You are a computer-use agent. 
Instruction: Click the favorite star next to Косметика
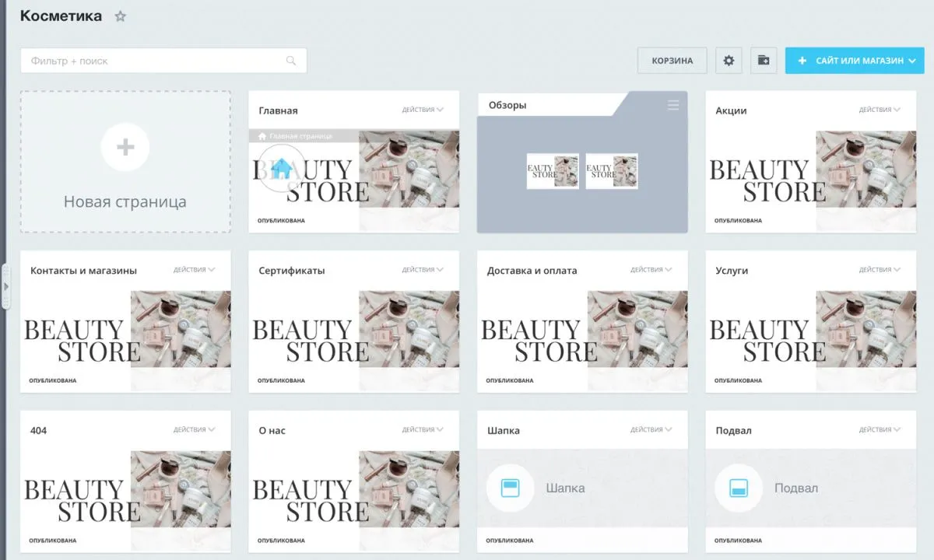(120, 16)
